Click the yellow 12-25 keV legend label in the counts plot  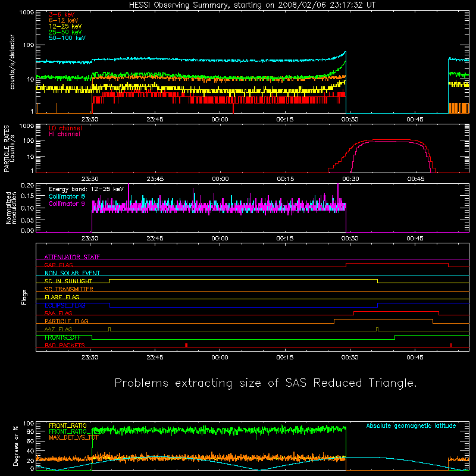65,26
